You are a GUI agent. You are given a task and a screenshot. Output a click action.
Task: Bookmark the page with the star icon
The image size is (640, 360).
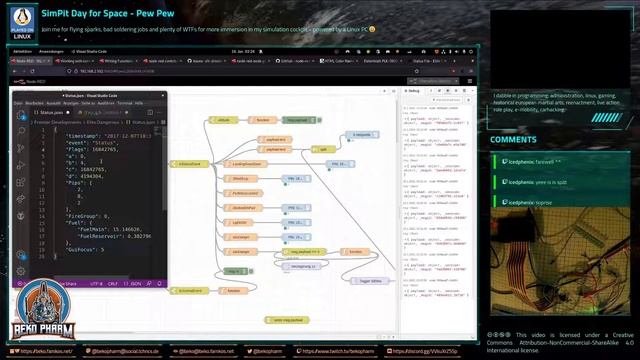tap(416, 71)
